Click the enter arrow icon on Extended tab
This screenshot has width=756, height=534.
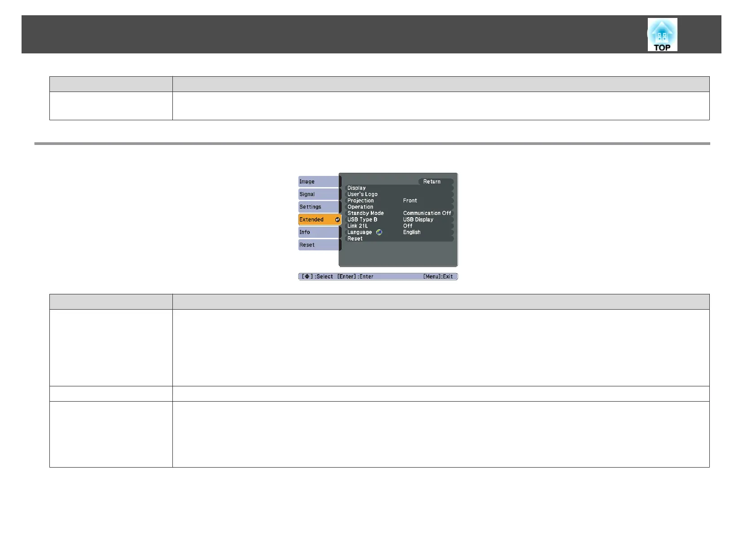(x=337, y=219)
